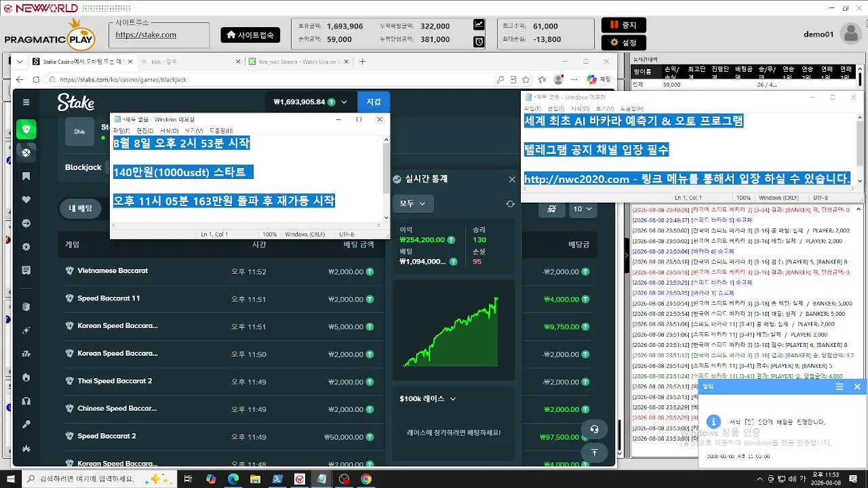
Task: Close the 알림 notification popup
Action: pyautogui.click(x=857, y=386)
